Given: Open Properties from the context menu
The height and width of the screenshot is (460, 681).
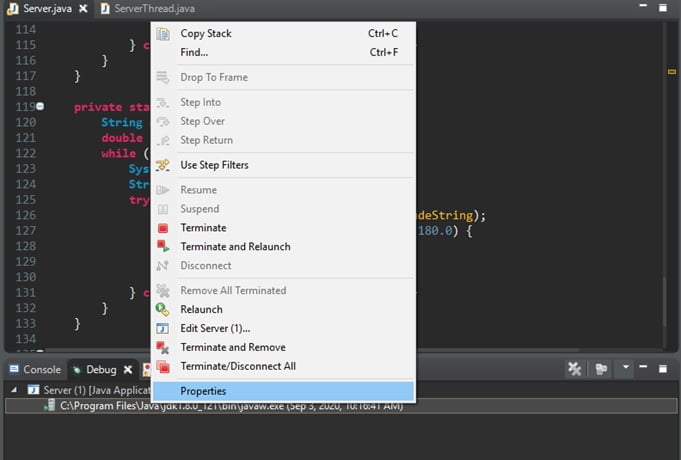Looking at the screenshot, I should pyautogui.click(x=283, y=391).
